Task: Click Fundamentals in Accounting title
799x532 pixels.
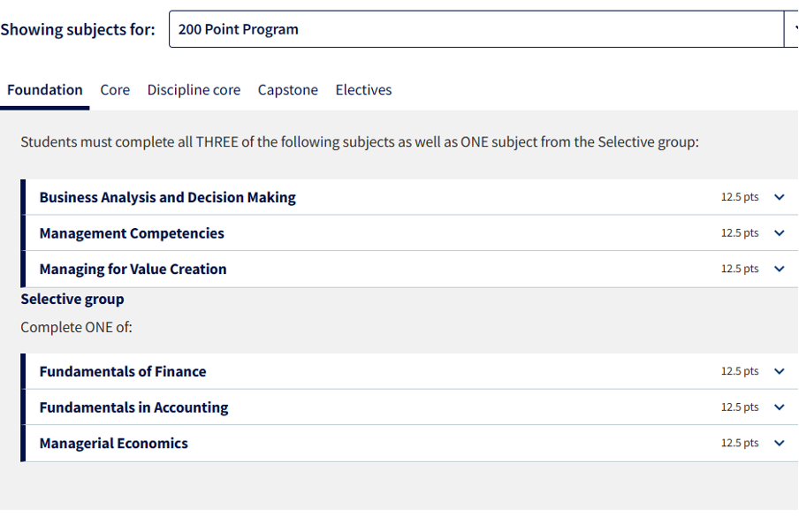Action: (133, 407)
